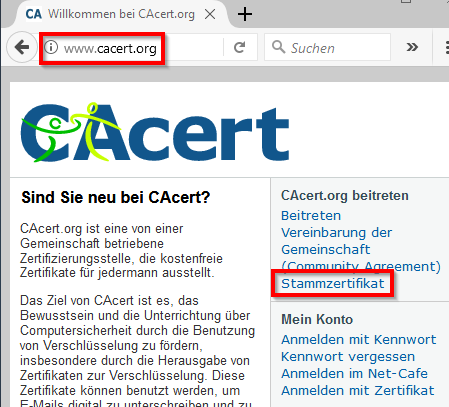The height and width of the screenshot is (407, 449).
Task: Click the CAcert.org beitreten heading
Action: [345, 196]
